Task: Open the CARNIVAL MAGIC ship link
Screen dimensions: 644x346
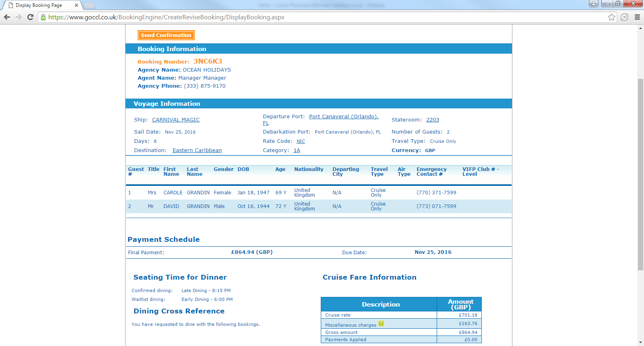Action: (x=176, y=120)
